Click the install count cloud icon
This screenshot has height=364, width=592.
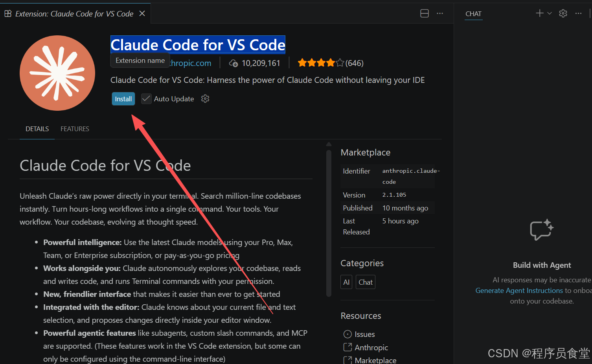tap(233, 63)
